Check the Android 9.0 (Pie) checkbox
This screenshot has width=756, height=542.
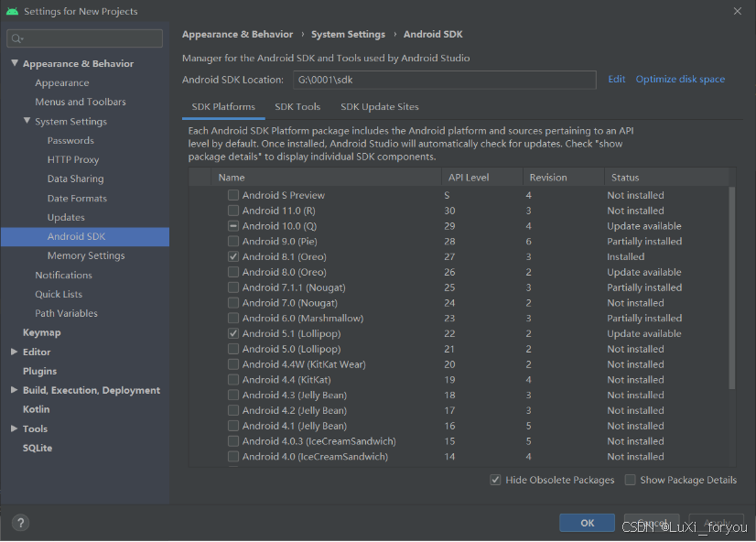pos(233,241)
